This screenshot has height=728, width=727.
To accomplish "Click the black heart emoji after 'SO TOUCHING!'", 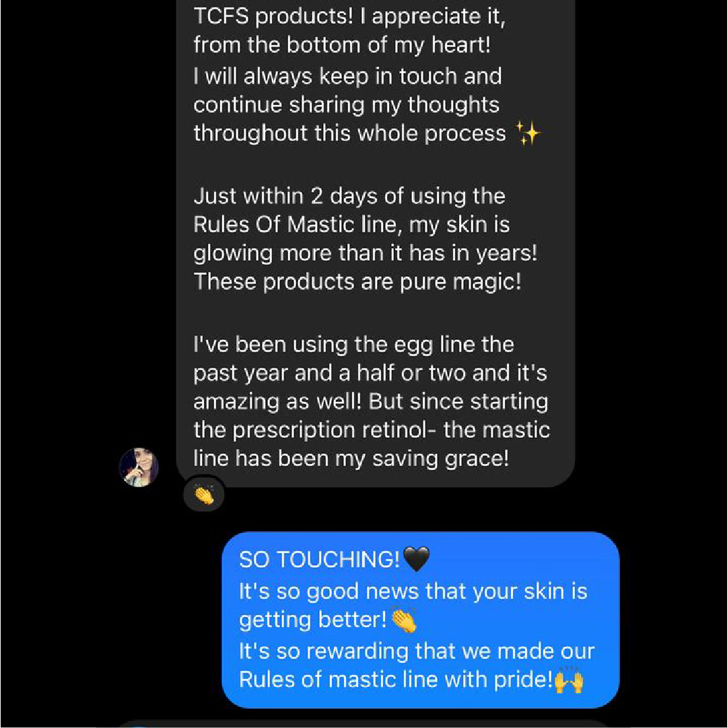I will click(416, 559).
